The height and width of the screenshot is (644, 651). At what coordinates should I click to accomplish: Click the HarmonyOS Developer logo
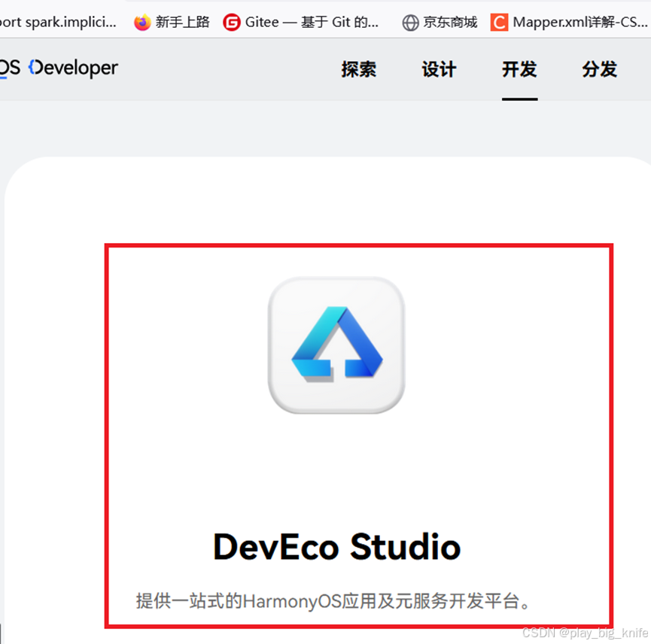coord(59,68)
